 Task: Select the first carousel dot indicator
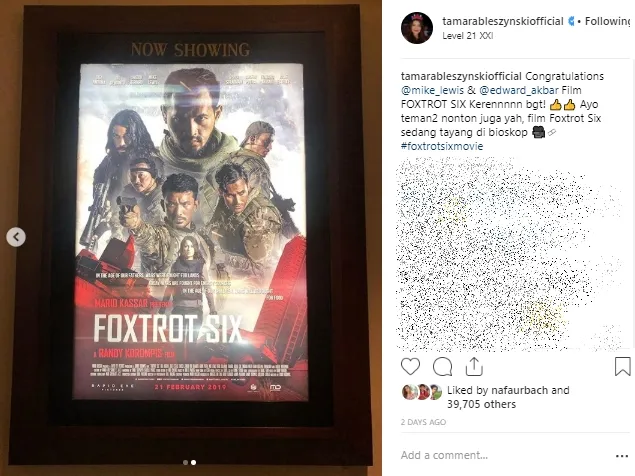185,462
